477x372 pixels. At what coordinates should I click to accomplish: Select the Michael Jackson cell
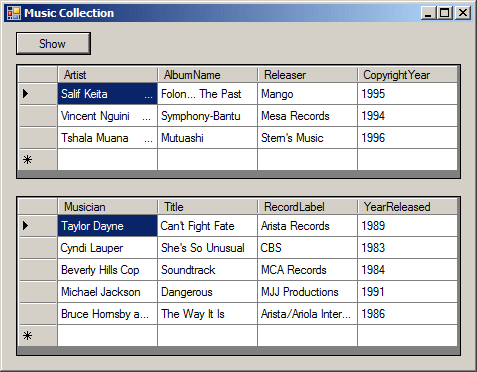[107, 292]
